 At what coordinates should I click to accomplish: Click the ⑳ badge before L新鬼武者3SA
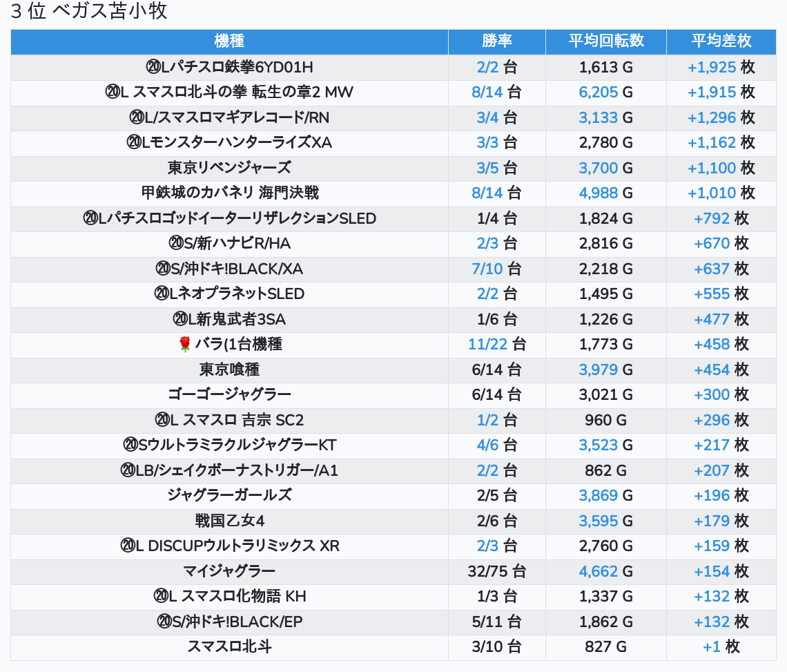coord(179,319)
